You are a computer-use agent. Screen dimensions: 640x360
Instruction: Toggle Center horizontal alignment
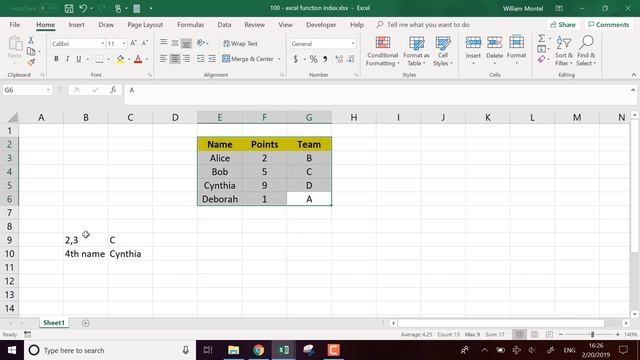pos(175,59)
